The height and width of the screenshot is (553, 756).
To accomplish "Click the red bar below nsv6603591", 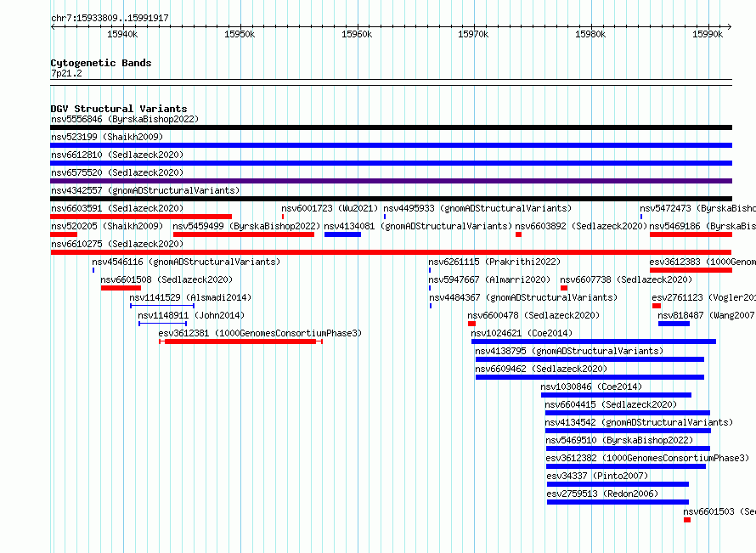I will coord(141,217).
